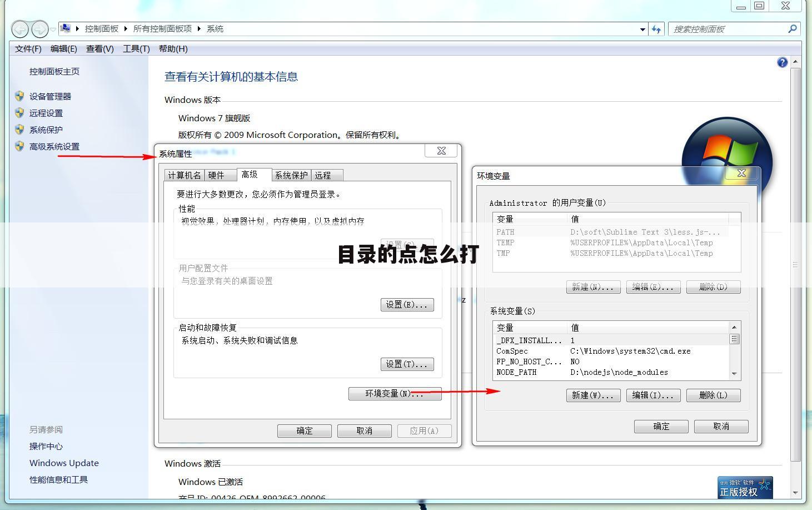This screenshot has height=510, width=812.
Task: Select _DFX_INSTALL system variable row
Action: click(611, 340)
